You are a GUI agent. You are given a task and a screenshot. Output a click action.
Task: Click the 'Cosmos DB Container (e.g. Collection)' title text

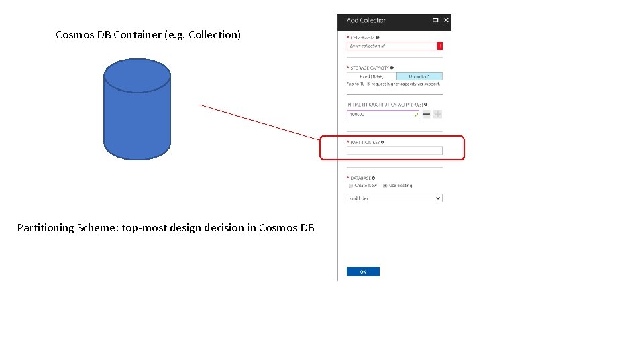[148, 35]
